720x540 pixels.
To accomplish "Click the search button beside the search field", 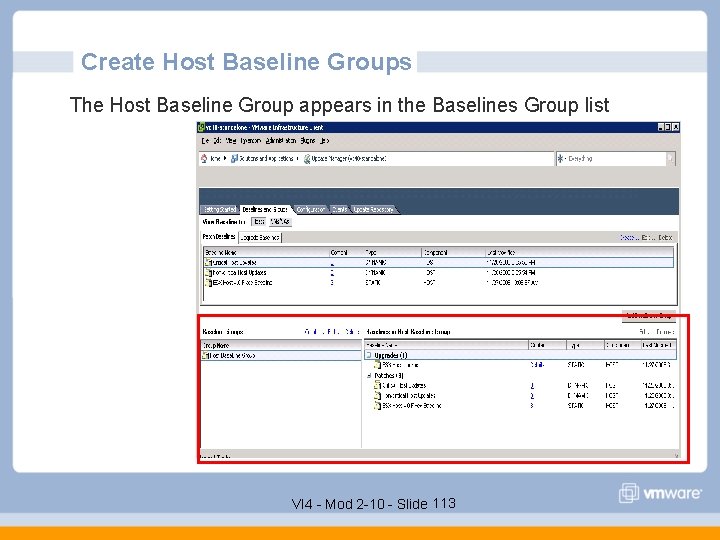I will point(670,158).
